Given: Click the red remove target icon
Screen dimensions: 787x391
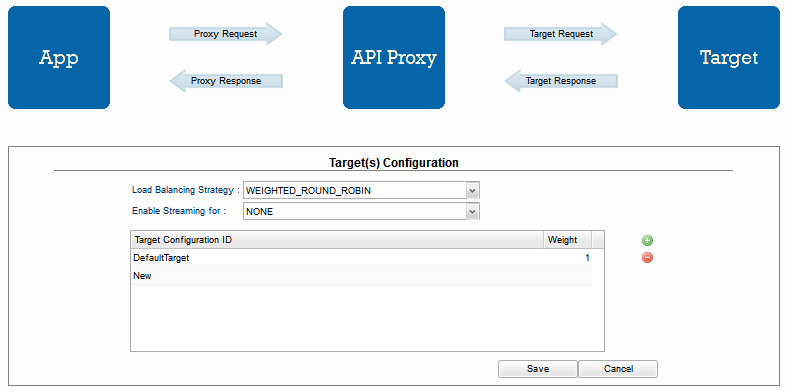Looking at the screenshot, I should pyautogui.click(x=647, y=258).
